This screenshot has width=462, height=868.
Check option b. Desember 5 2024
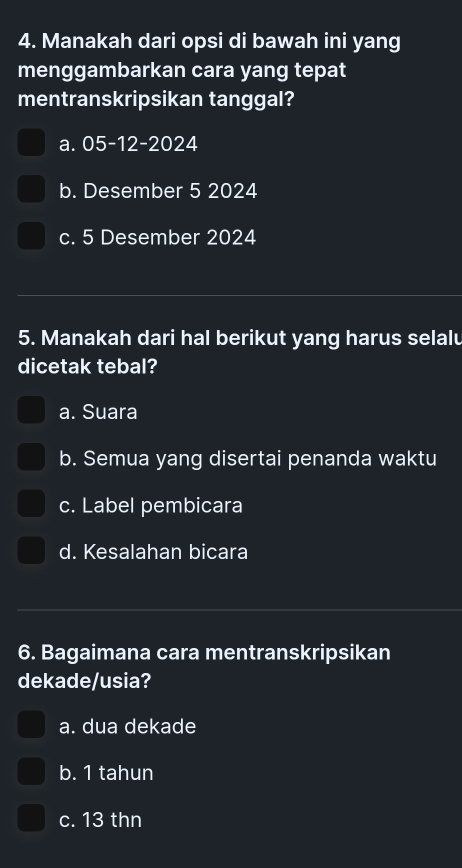click(x=31, y=190)
